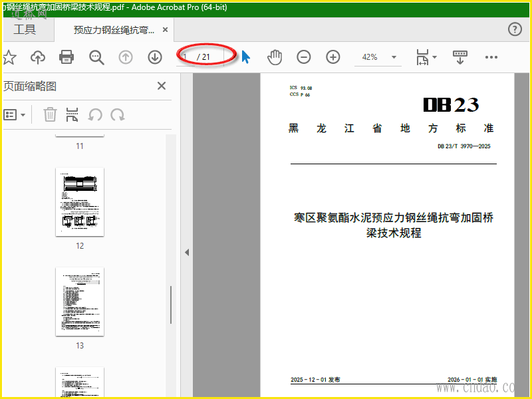Zoom out with the minus button
The height and width of the screenshot is (399, 532).
click(x=304, y=57)
